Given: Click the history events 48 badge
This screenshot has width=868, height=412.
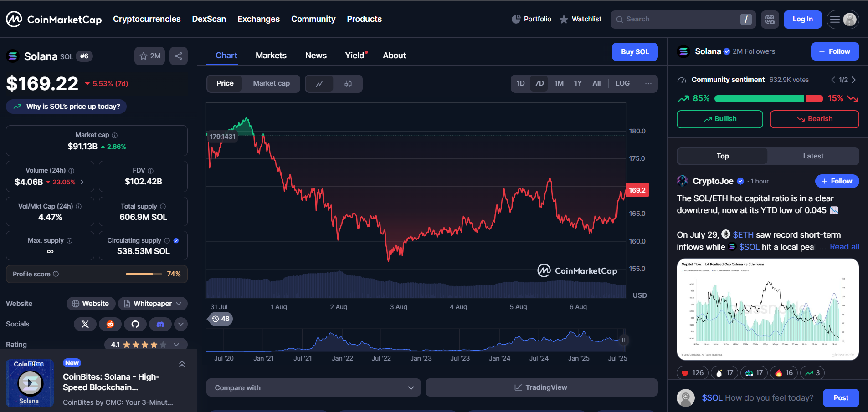Looking at the screenshot, I should click(220, 319).
